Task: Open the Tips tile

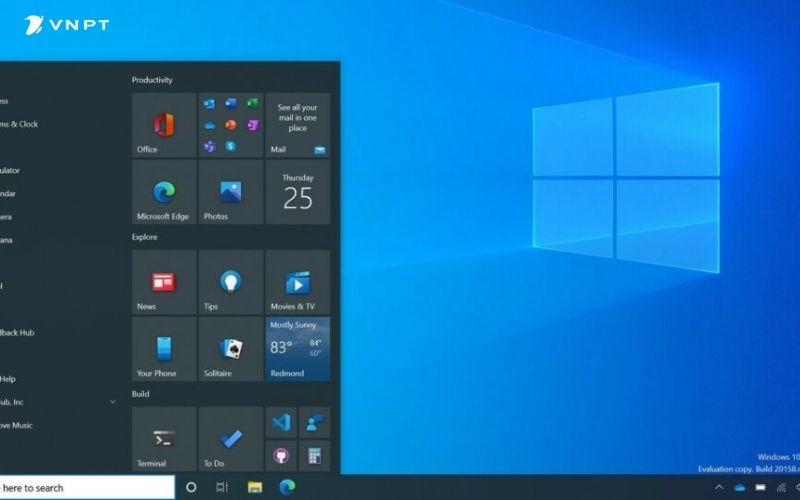Action: click(x=231, y=282)
